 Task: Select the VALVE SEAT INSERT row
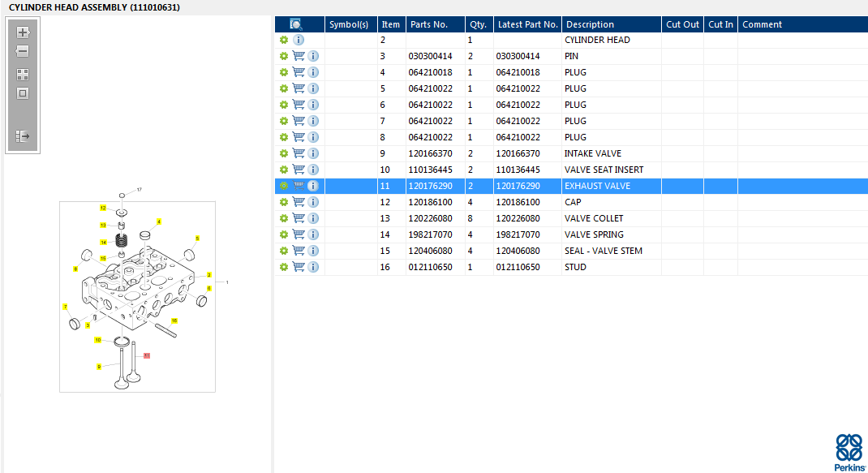tap(604, 170)
